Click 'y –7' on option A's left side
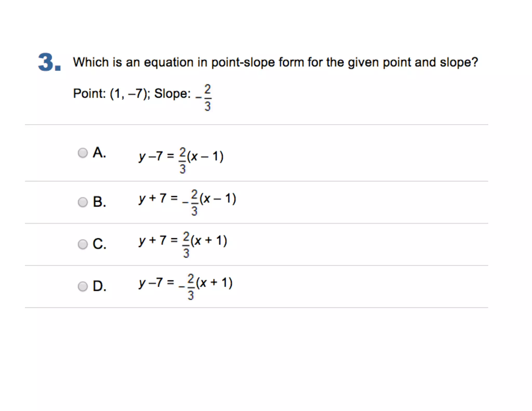The height and width of the screenshot is (411, 532). (x=151, y=156)
